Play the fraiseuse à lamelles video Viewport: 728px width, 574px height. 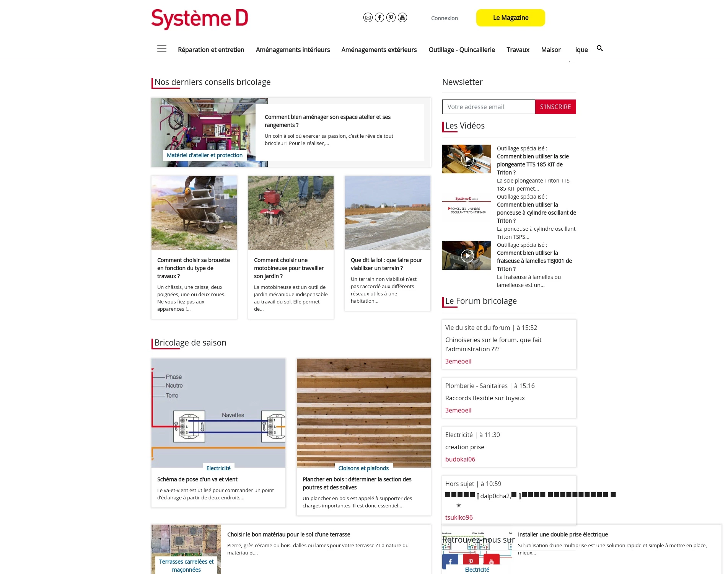pos(467,256)
